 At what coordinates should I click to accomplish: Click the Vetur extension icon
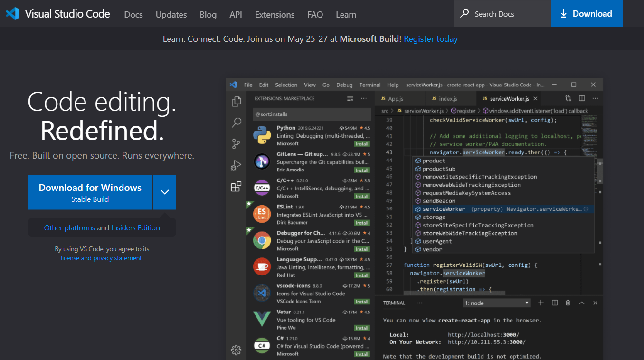pyautogui.click(x=262, y=320)
